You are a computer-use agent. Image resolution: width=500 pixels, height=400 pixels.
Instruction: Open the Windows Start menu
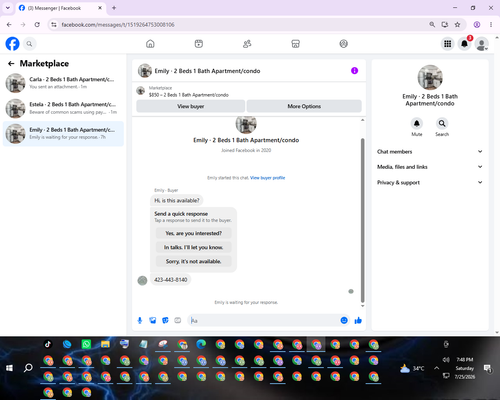[9, 368]
